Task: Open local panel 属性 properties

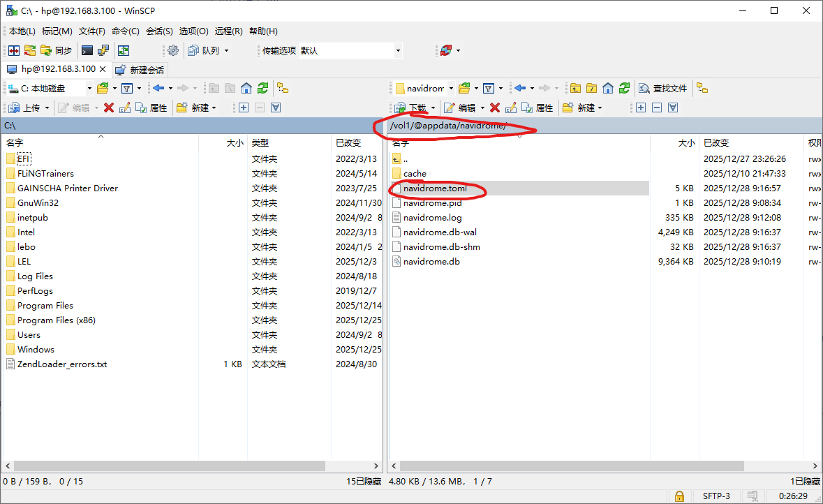Action: tap(151, 108)
